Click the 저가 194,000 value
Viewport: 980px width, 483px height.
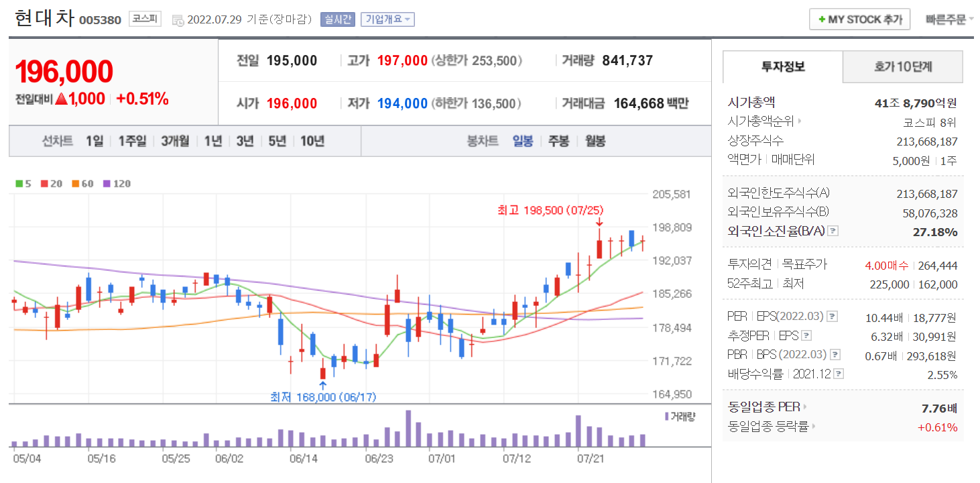[x=402, y=103]
